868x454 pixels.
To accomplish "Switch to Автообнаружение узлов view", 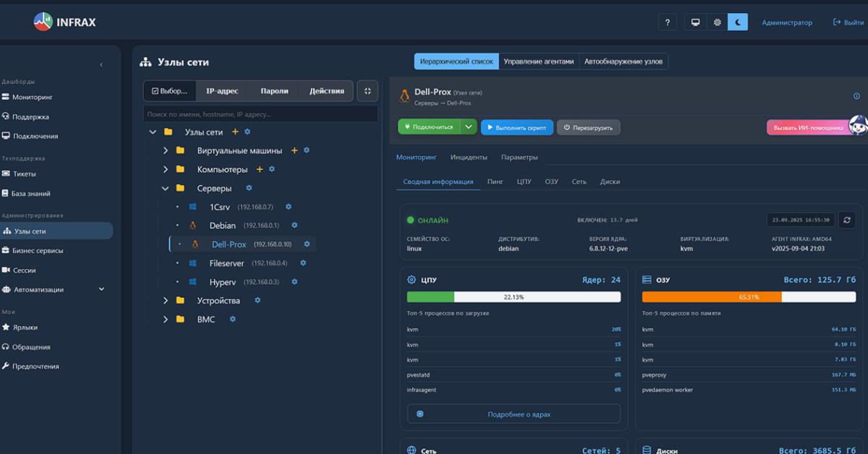I will [x=624, y=61].
